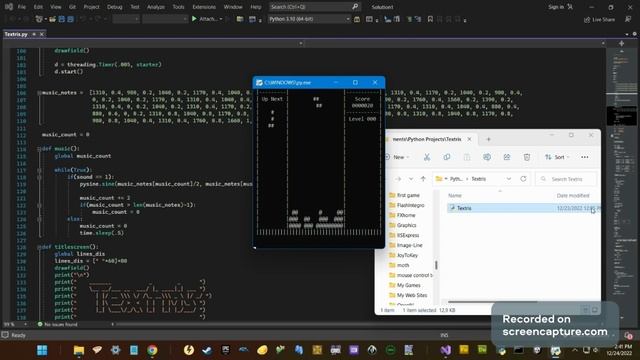Viewport: 640px width, 360px height.
Task: Click the editor vertical scrollbar minimap
Action: tap(621, 184)
